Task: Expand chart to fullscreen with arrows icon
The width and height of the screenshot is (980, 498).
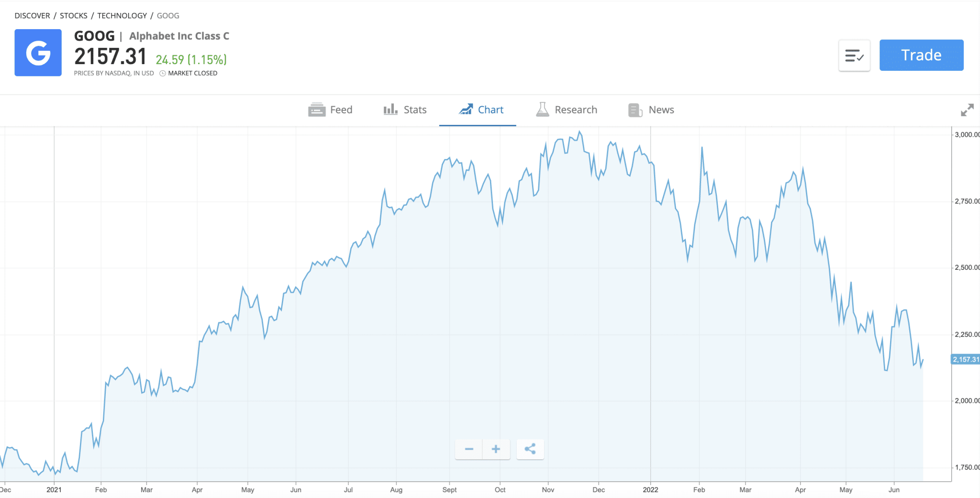Action: pyautogui.click(x=967, y=110)
